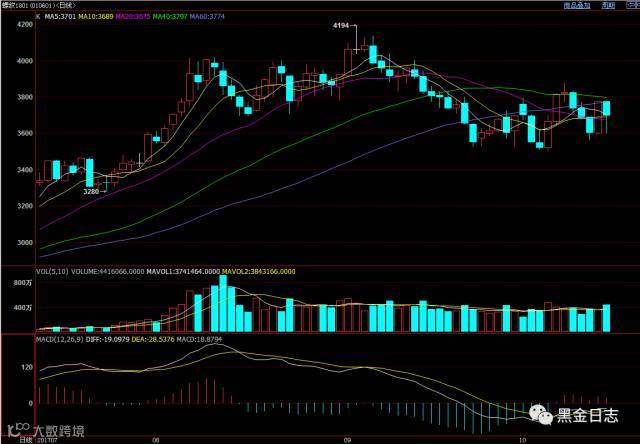This screenshot has width=640, height=444.
Task: Click the green MA40:3797 label
Action: click(170, 17)
